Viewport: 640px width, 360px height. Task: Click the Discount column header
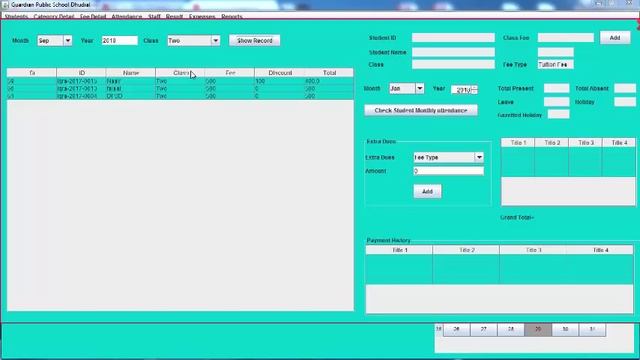[x=280, y=73]
